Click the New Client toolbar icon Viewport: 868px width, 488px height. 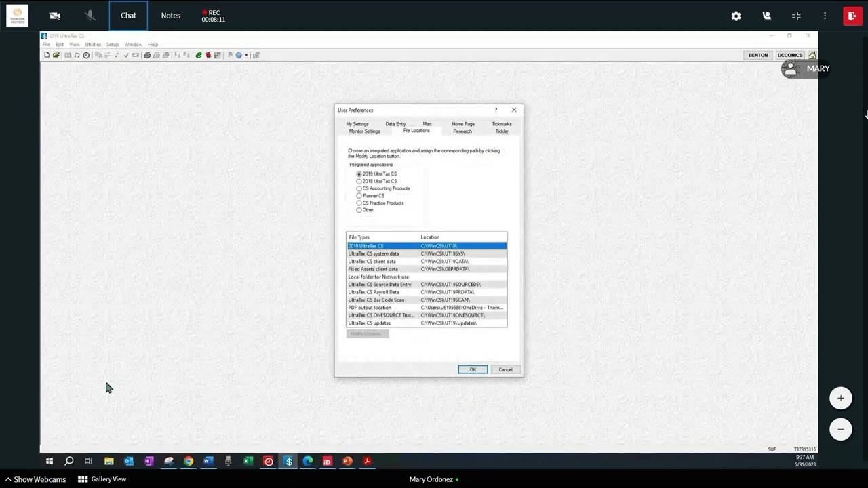(x=47, y=55)
